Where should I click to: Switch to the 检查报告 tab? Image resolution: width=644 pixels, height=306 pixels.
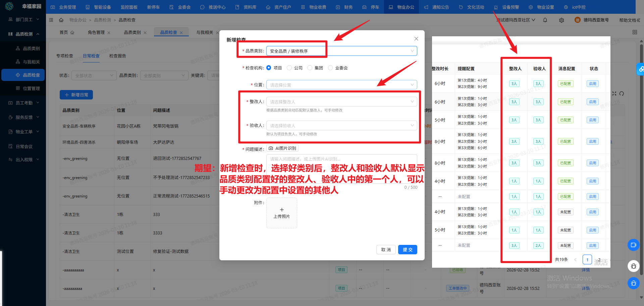(117, 56)
